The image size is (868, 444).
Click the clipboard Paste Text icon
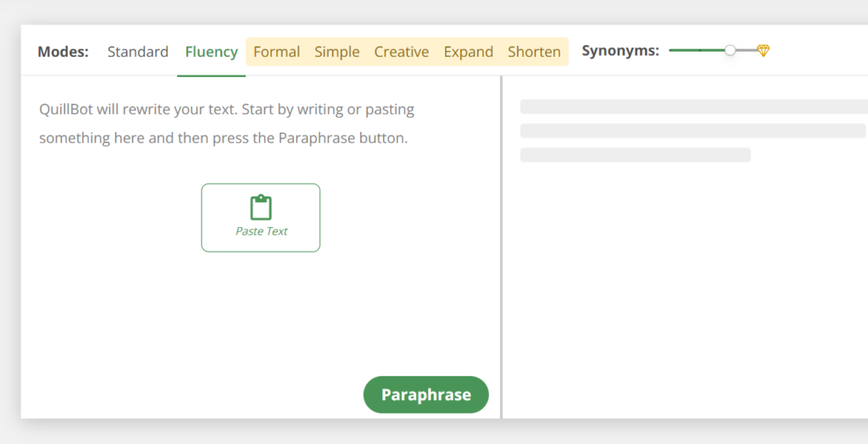(261, 208)
